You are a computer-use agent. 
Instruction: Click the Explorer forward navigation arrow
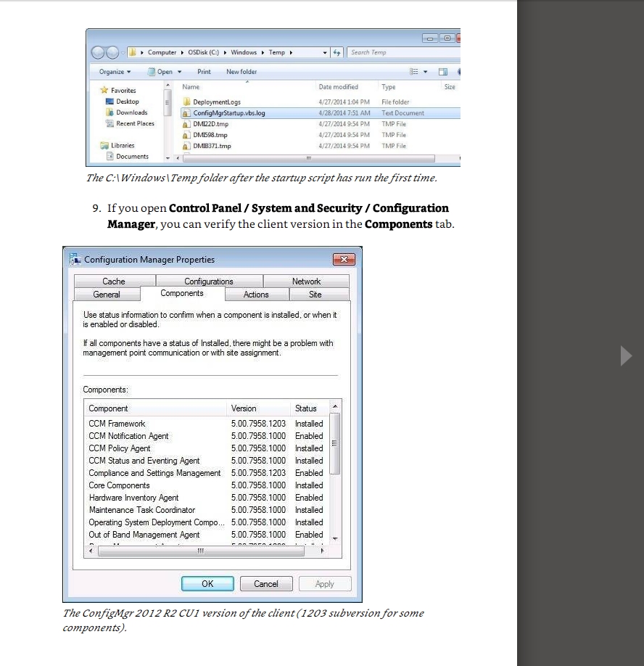click(112, 52)
